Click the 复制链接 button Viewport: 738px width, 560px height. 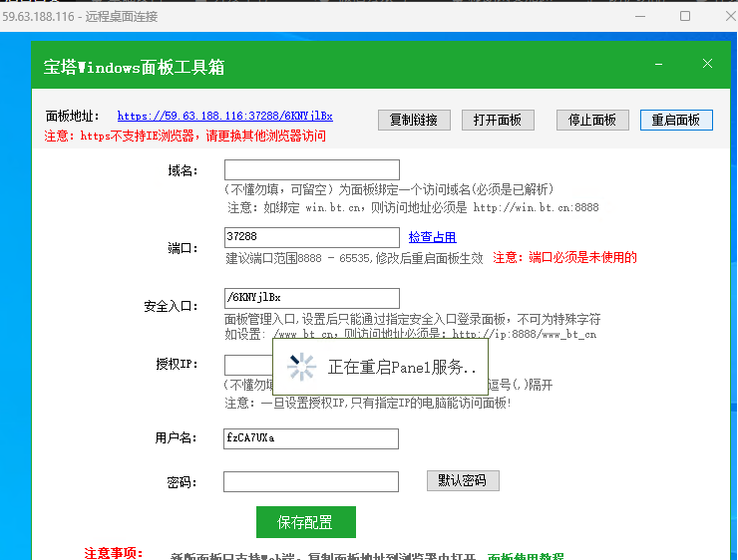pos(414,121)
